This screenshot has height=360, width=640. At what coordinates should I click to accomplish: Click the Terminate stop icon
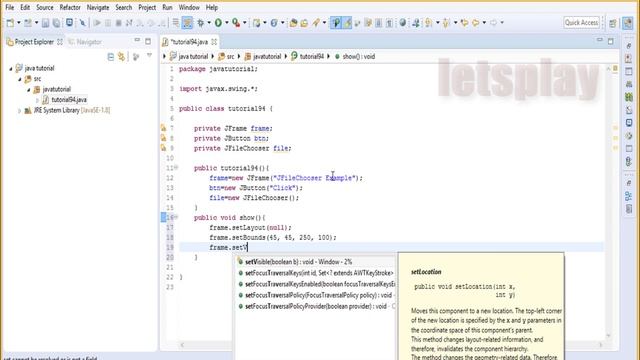point(118,23)
